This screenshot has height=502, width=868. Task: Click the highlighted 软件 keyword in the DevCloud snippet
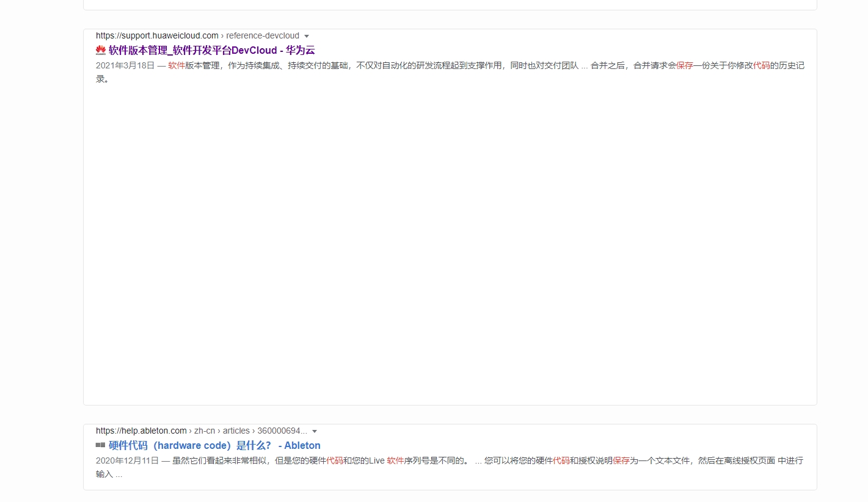pos(176,65)
